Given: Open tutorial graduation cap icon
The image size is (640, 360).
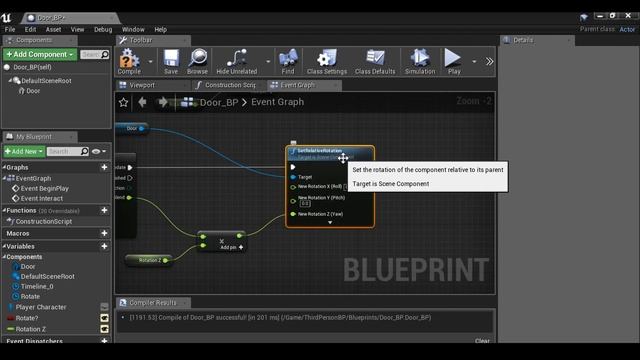Looking at the screenshot, I should [584, 17].
